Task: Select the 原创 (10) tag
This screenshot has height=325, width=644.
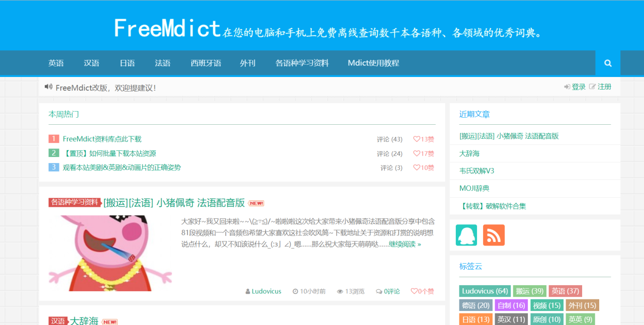Action: pyautogui.click(x=547, y=319)
